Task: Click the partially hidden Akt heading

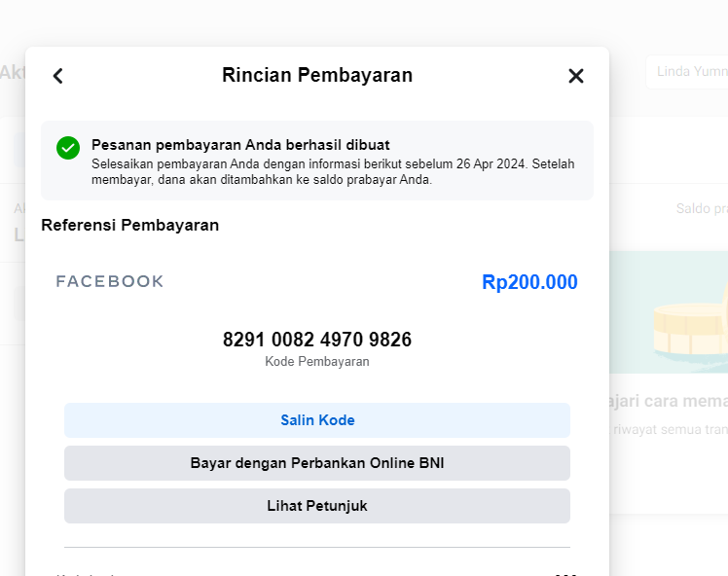Action: coord(12,72)
